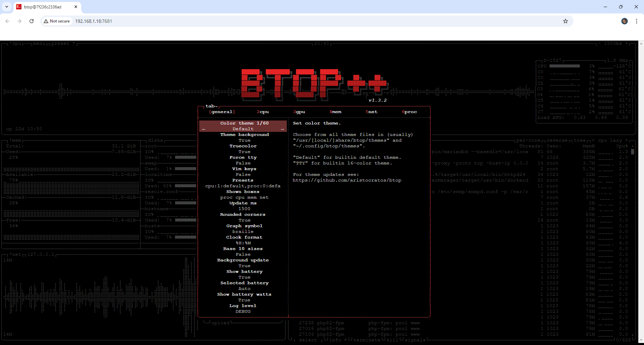Screen dimensions: 644x345
Task: Select the Clock format option
Action: (244, 237)
